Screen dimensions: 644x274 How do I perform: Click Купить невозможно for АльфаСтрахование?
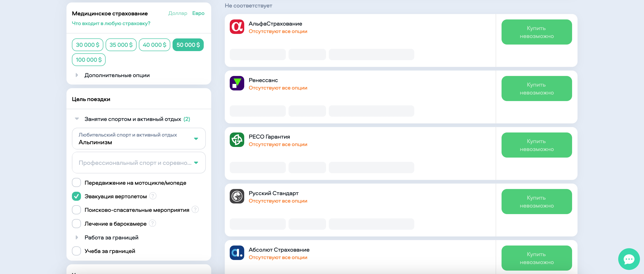pos(537,32)
